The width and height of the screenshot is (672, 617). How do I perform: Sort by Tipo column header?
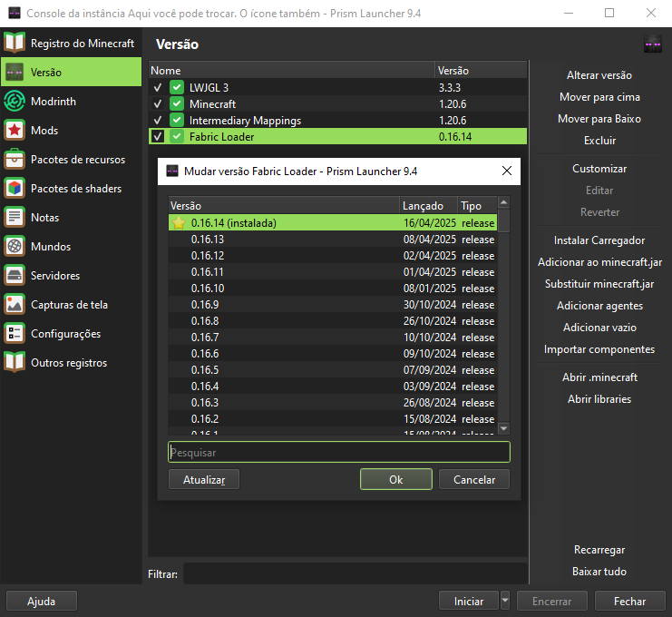click(x=477, y=205)
